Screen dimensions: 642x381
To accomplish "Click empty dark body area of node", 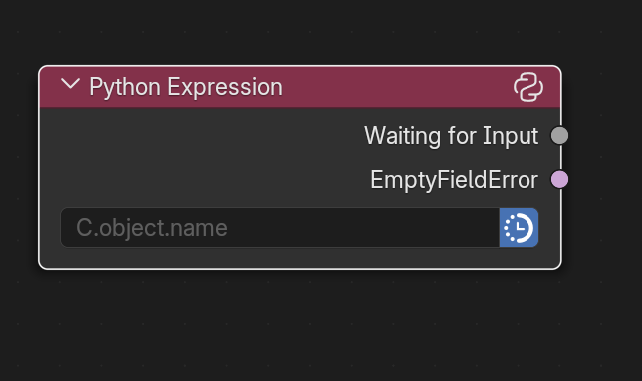I will tap(197, 158).
